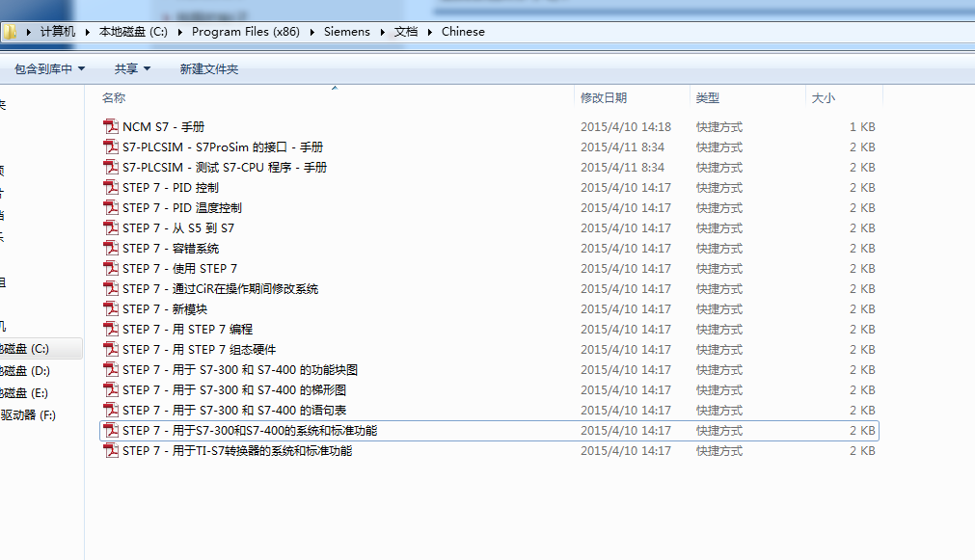Click PDF icon of the 语句表 shortcut
Screen dimensions: 975x560
click(x=111, y=410)
